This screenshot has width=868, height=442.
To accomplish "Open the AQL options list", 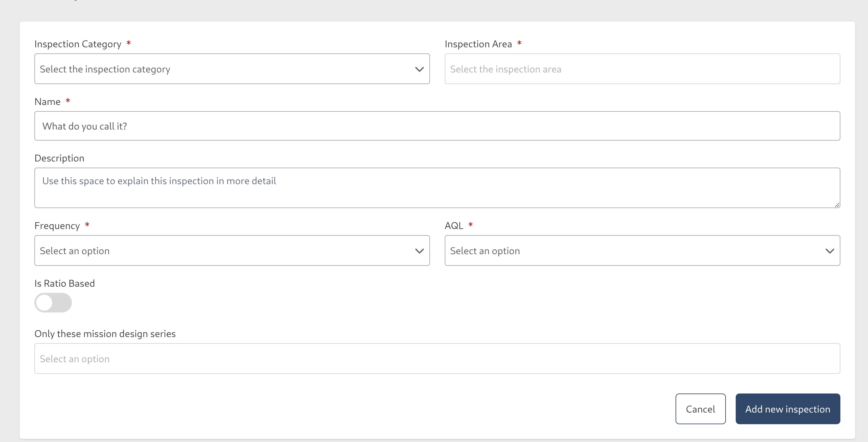I will (x=642, y=251).
